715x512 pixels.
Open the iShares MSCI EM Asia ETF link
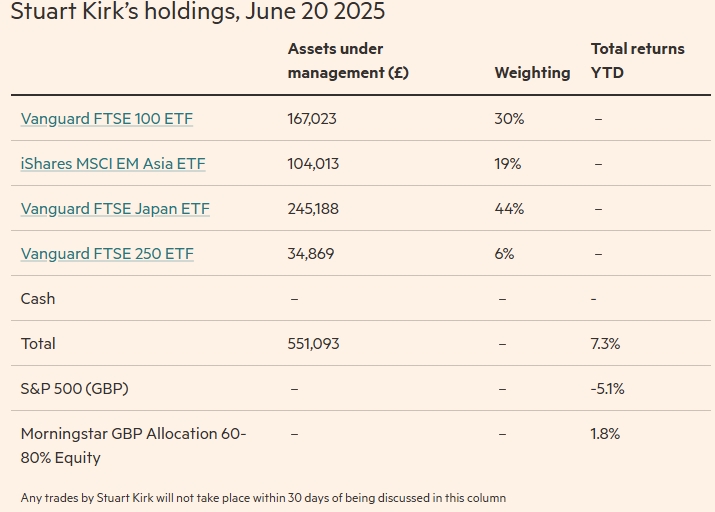pyautogui.click(x=113, y=164)
